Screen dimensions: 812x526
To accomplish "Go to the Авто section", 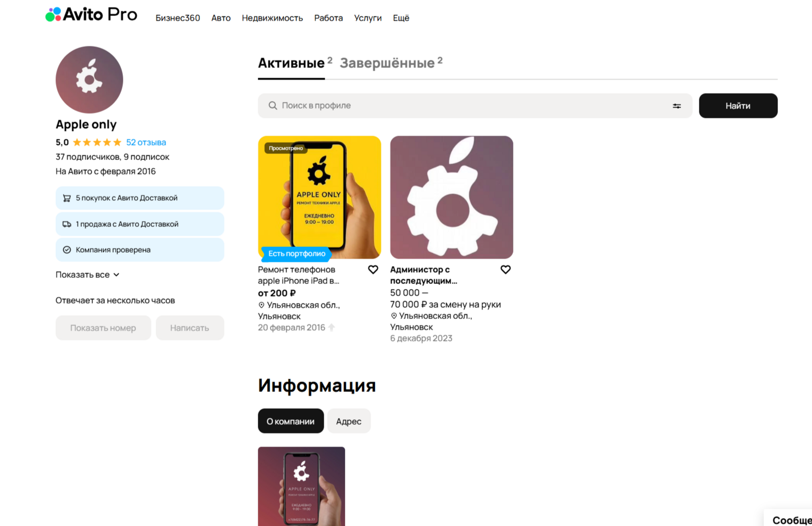I will tap(221, 18).
